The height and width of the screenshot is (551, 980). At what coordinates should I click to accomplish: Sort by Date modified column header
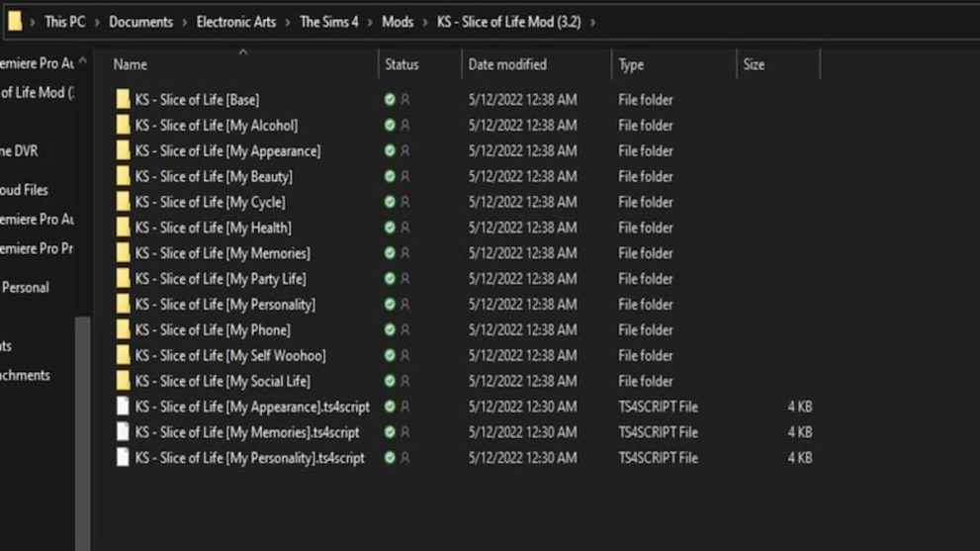pyautogui.click(x=506, y=65)
